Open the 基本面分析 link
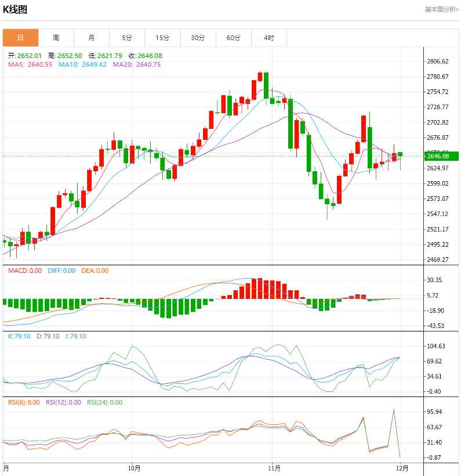Image resolution: width=461 pixels, height=476 pixels. 442,9
